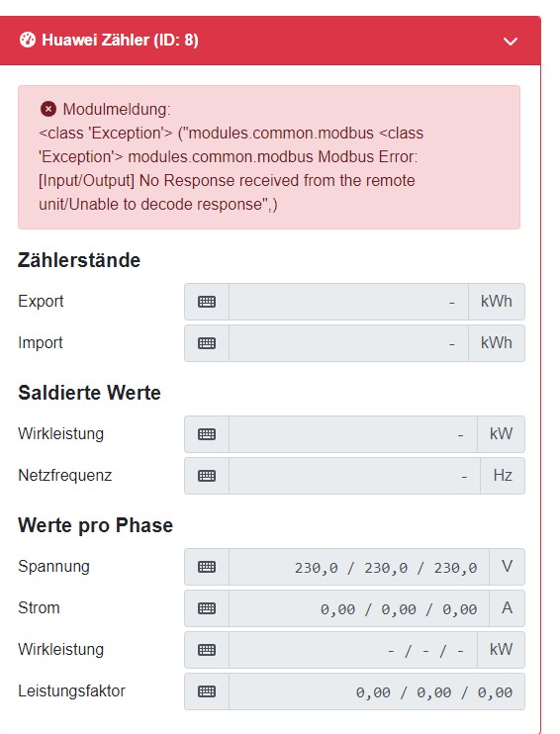Click the Netzfrequenz Hz value field
The image size is (560, 734).
click(354, 476)
